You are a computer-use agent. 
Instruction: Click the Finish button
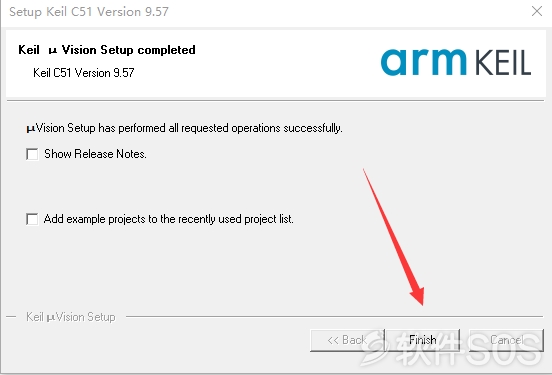(423, 340)
